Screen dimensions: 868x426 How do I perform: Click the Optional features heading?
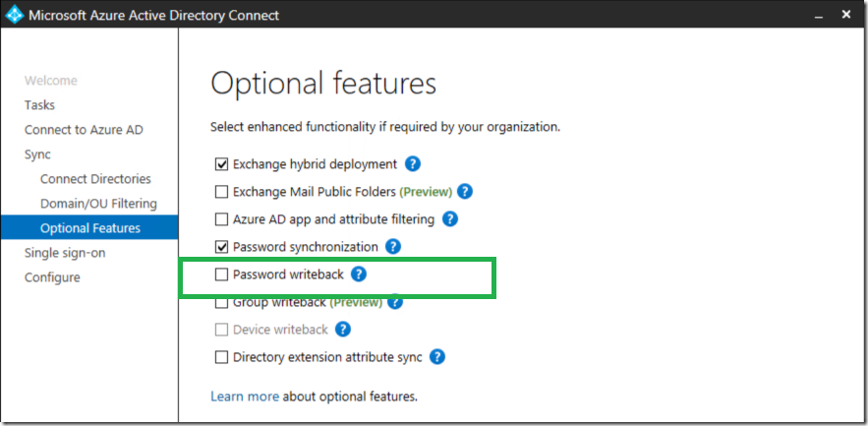(323, 83)
